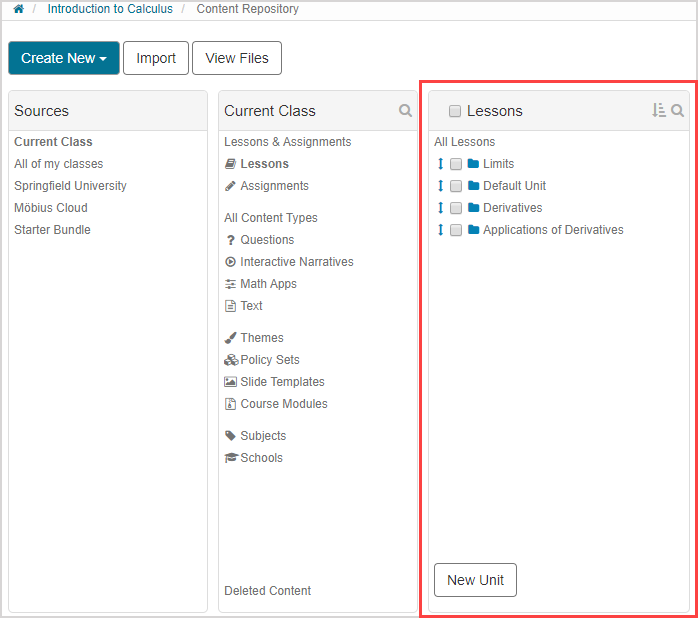Select the Derivatives unit checkbox

point(456,208)
